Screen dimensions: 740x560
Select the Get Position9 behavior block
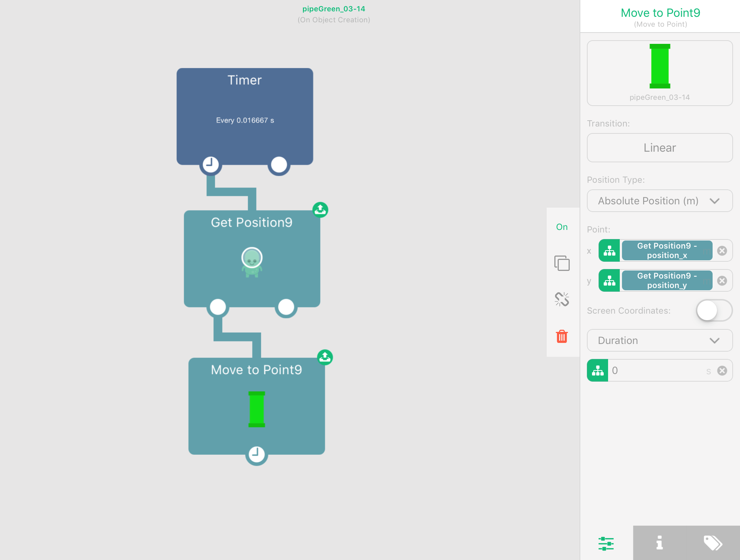(252, 259)
